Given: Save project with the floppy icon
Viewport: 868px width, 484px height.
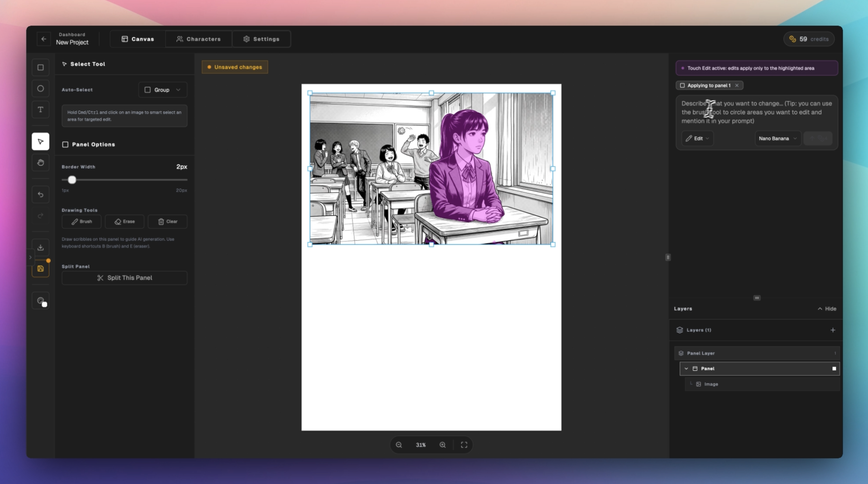Looking at the screenshot, I should pos(40,269).
